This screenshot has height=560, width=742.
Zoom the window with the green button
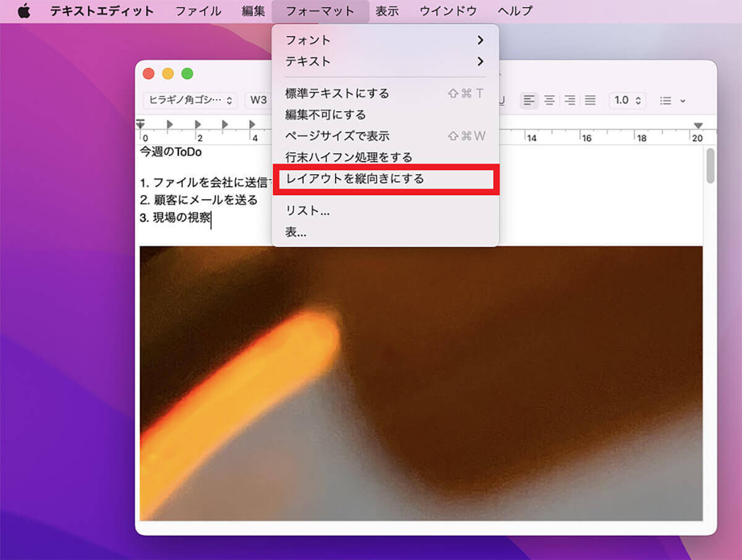(187, 74)
